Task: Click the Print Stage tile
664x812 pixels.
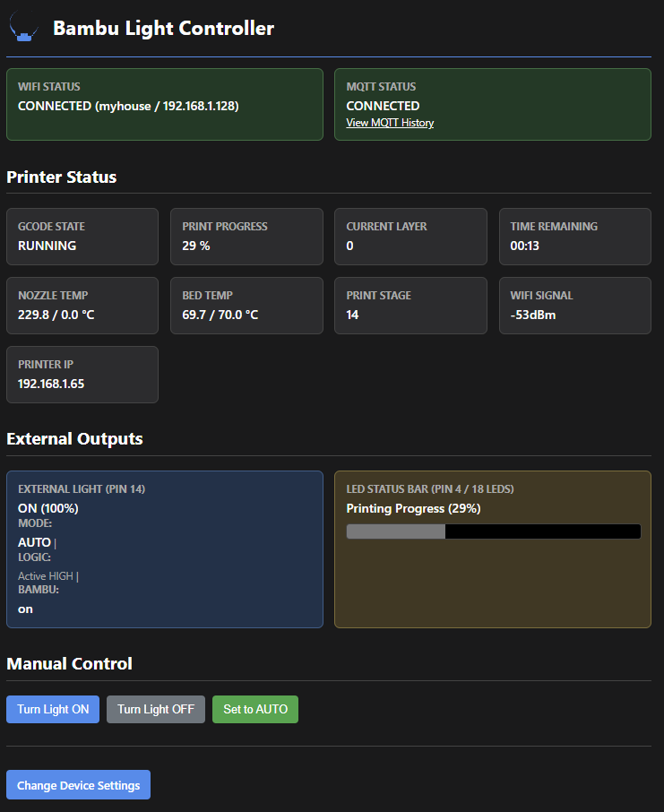Action: (x=410, y=306)
